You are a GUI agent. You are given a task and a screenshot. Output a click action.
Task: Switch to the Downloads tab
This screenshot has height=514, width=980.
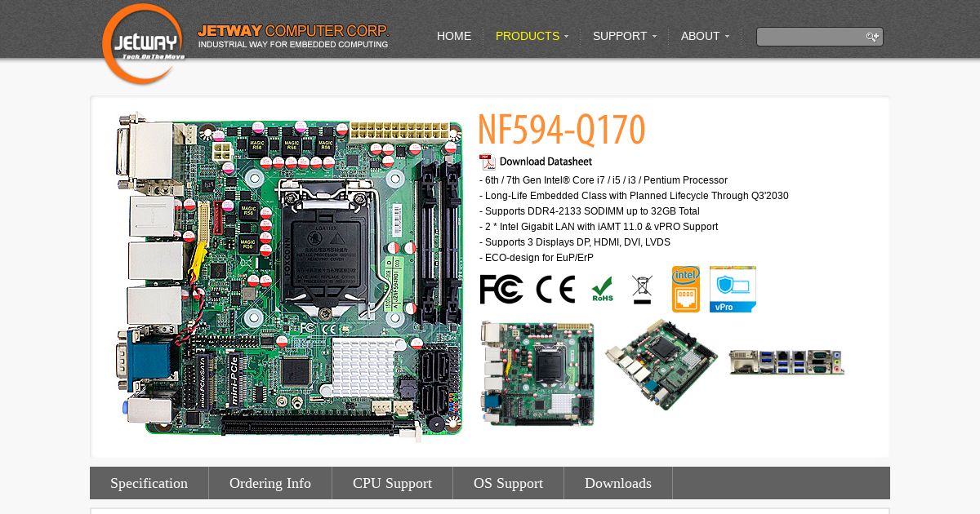tap(618, 483)
